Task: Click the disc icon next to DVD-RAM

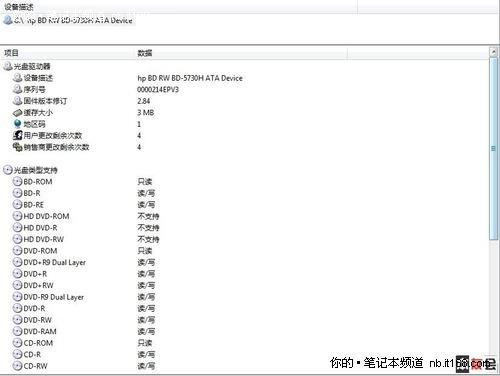Action: click(17, 331)
